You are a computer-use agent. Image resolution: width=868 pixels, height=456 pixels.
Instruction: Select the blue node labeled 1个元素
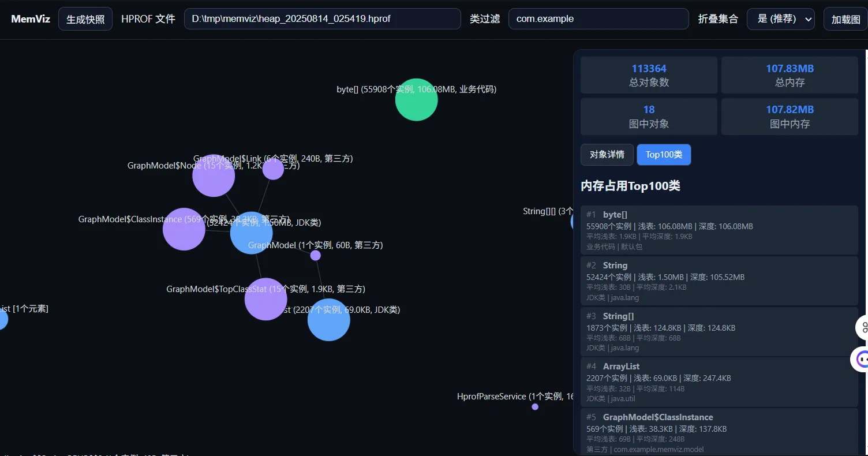point(2,319)
